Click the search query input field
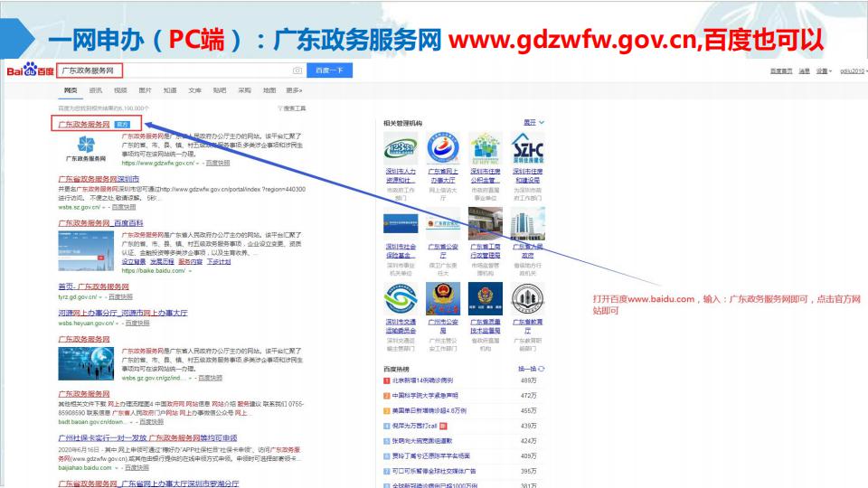 tap(181, 70)
